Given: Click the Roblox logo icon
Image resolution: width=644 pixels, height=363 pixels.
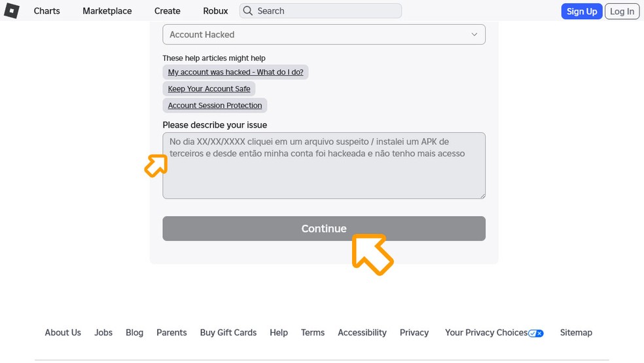Looking at the screenshot, I should click(x=12, y=10).
